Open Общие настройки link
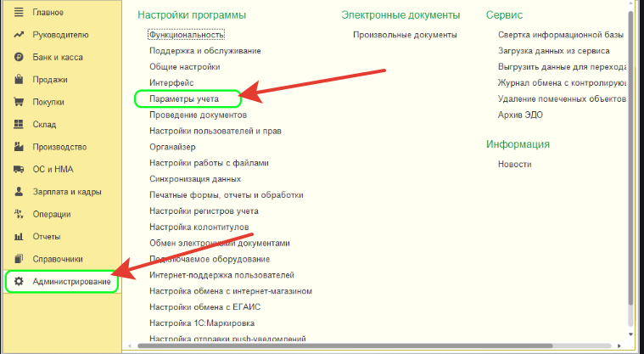The width and height of the screenshot is (644, 354). pyautogui.click(x=185, y=66)
